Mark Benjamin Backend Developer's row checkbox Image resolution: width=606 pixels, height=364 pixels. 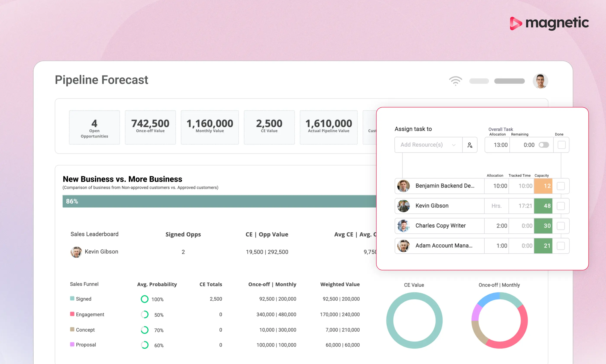[561, 186]
